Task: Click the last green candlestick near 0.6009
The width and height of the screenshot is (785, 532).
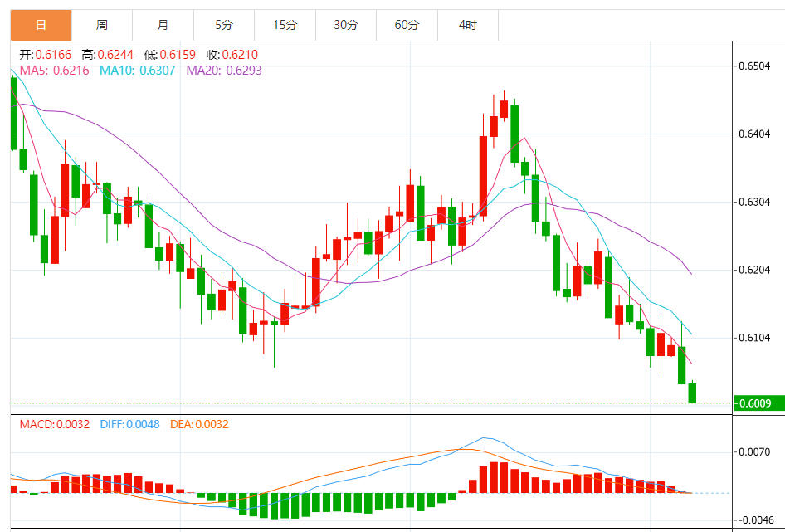Action: click(692, 393)
